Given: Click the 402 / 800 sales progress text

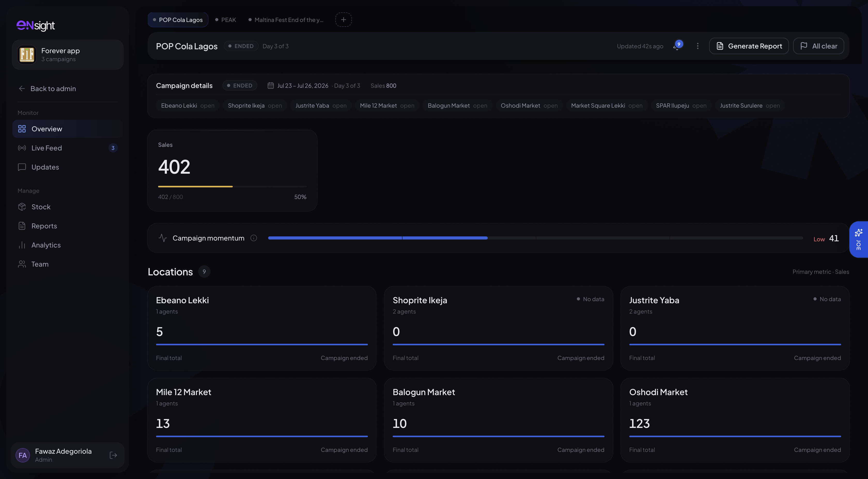Looking at the screenshot, I should point(171,197).
